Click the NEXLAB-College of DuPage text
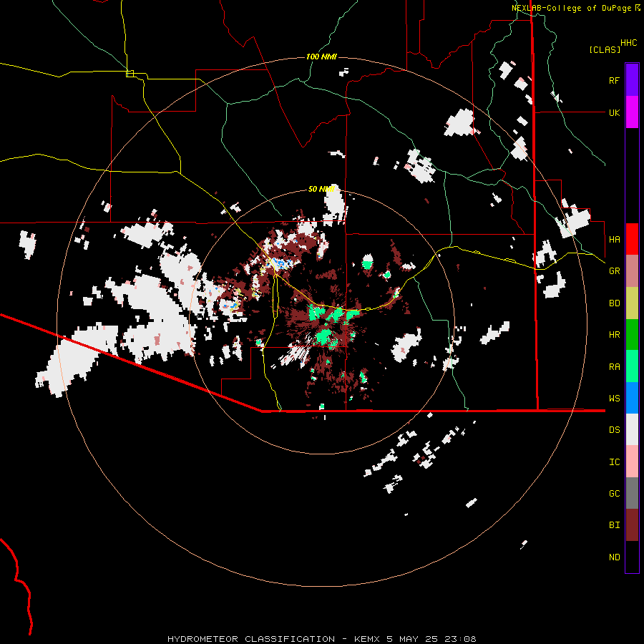This screenshot has width=644, height=644. tap(572, 8)
